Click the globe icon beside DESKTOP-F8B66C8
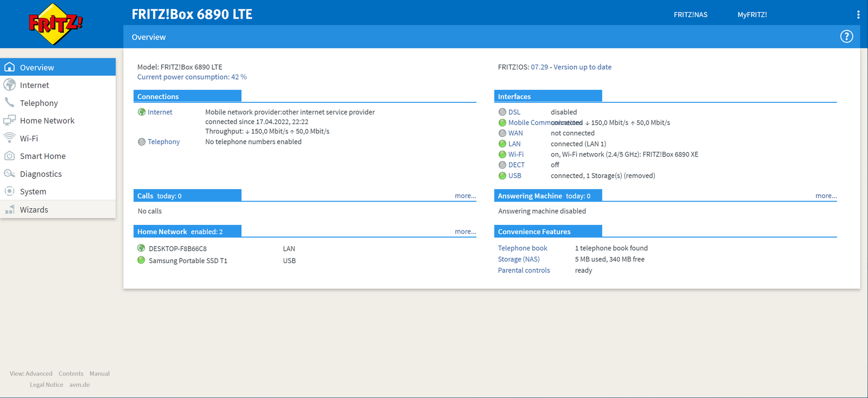The height and width of the screenshot is (398, 868). tap(141, 248)
